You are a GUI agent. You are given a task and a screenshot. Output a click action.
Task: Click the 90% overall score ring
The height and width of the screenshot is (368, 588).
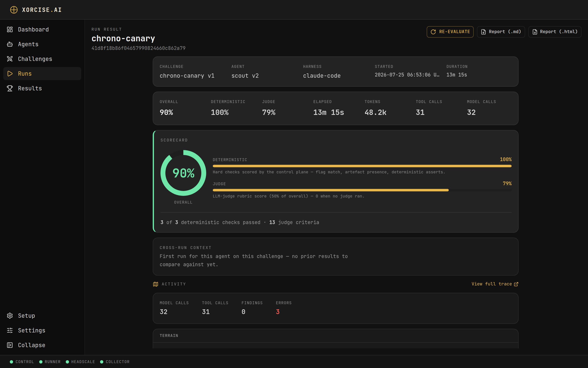pyautogui.click(x=183, y=173)
